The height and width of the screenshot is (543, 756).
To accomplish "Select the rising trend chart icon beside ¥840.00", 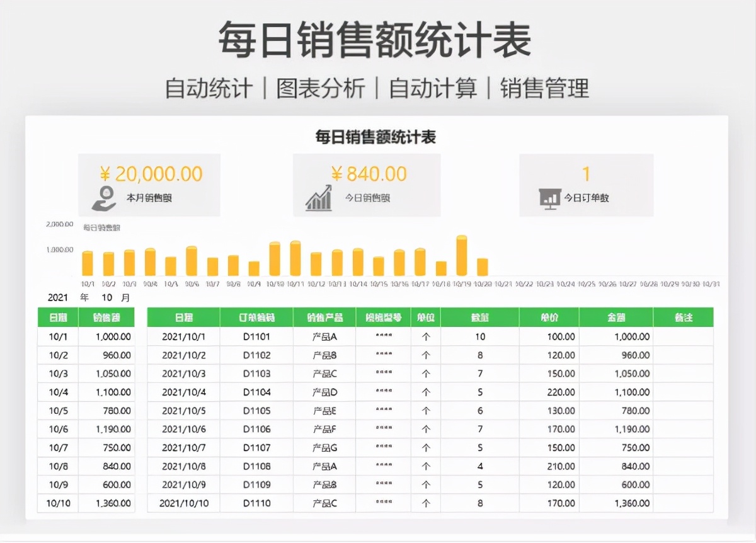I will tap(318, 198).
